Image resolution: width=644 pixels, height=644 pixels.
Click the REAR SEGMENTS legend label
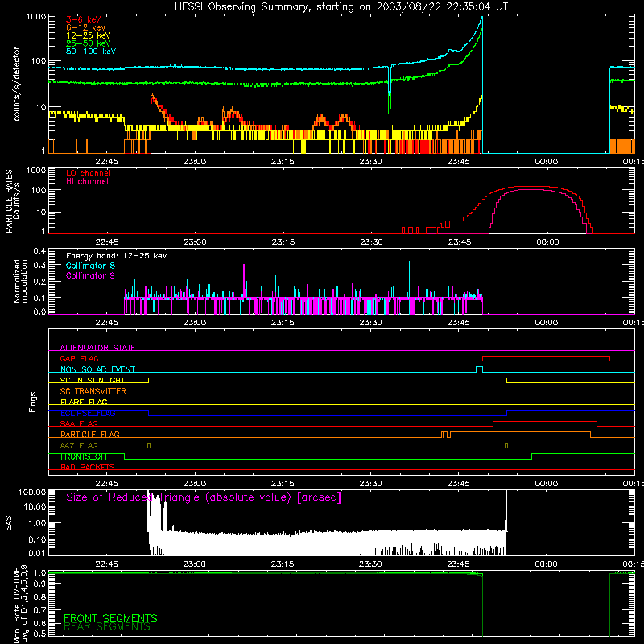[x=107, y=627]
